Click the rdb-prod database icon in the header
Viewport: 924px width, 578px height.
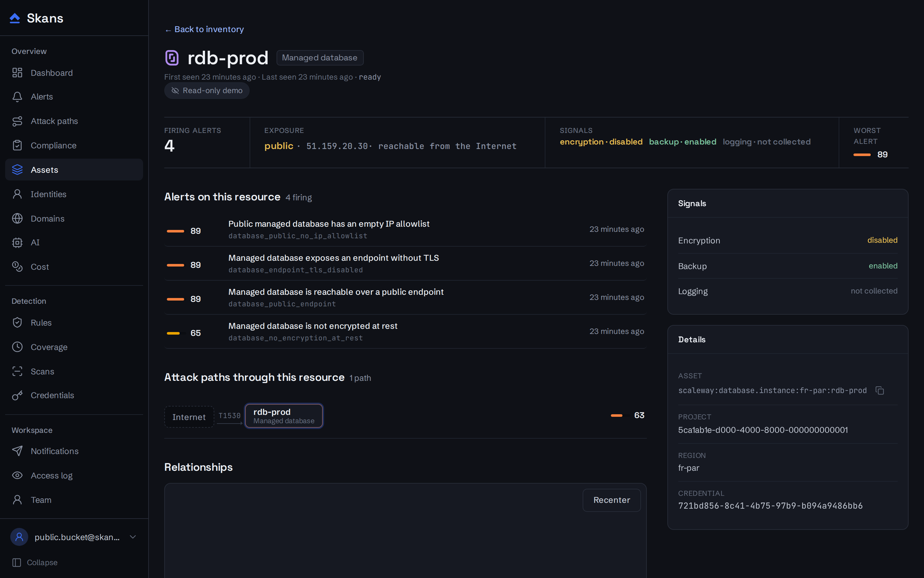pos(172,58)
